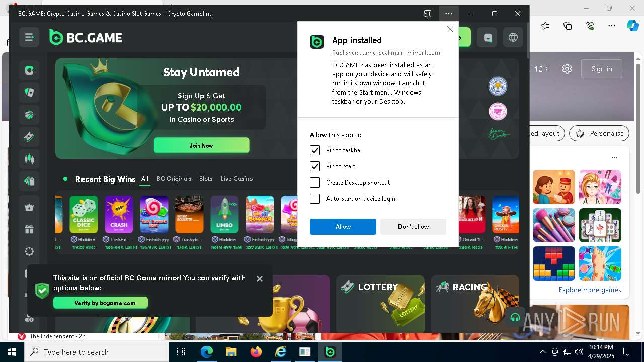Click the Join Now button
644x362 pixels.
point(201,145)
